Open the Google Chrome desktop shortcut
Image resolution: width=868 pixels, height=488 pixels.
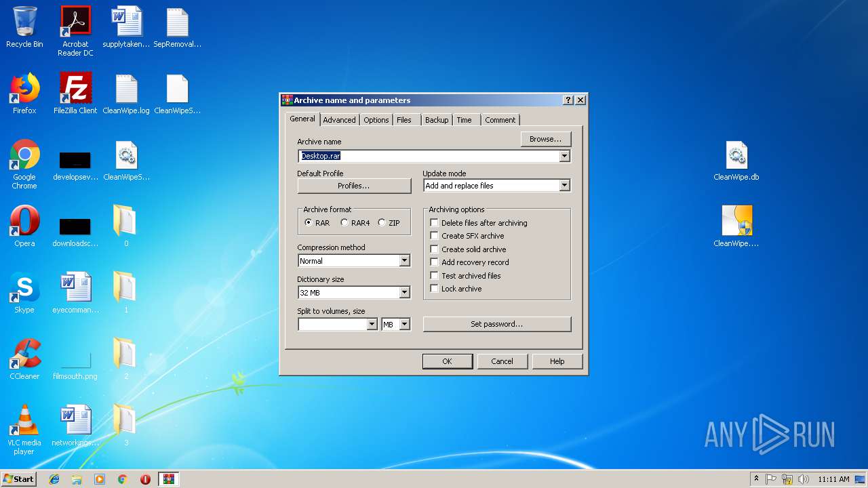[x=24, y=164]
